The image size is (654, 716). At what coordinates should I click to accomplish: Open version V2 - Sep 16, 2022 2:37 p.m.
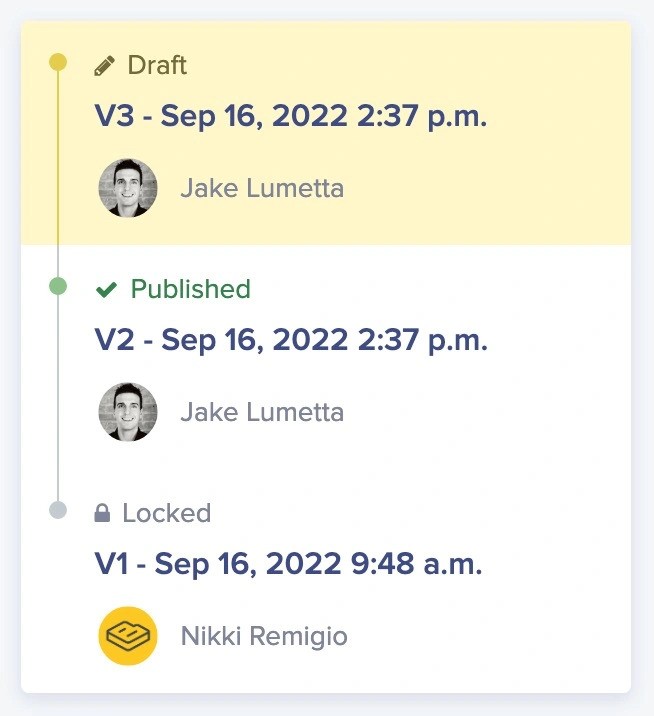(x=291, y=340)
